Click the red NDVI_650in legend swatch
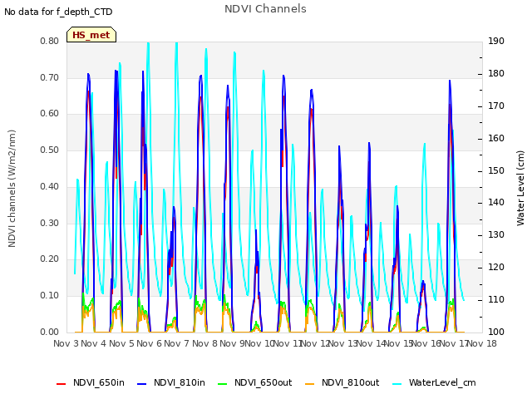The image size is (532, 399). (x=61, y=384)
